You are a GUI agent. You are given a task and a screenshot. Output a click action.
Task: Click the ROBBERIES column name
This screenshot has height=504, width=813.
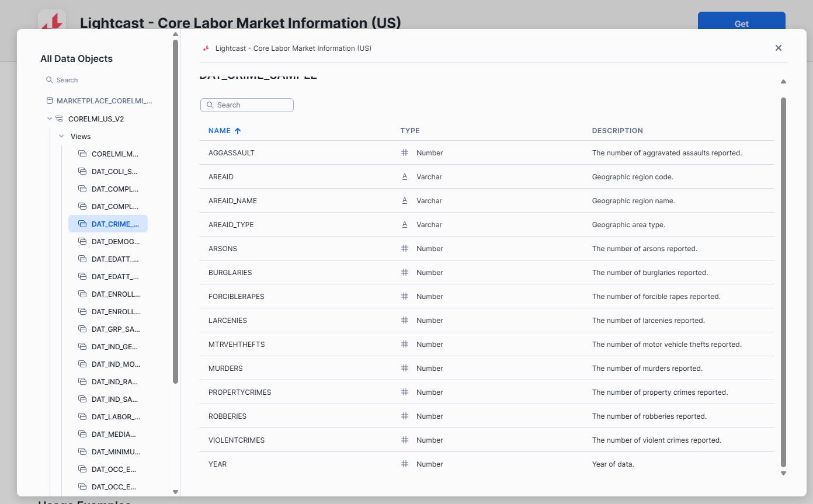(x=228, y=416)
